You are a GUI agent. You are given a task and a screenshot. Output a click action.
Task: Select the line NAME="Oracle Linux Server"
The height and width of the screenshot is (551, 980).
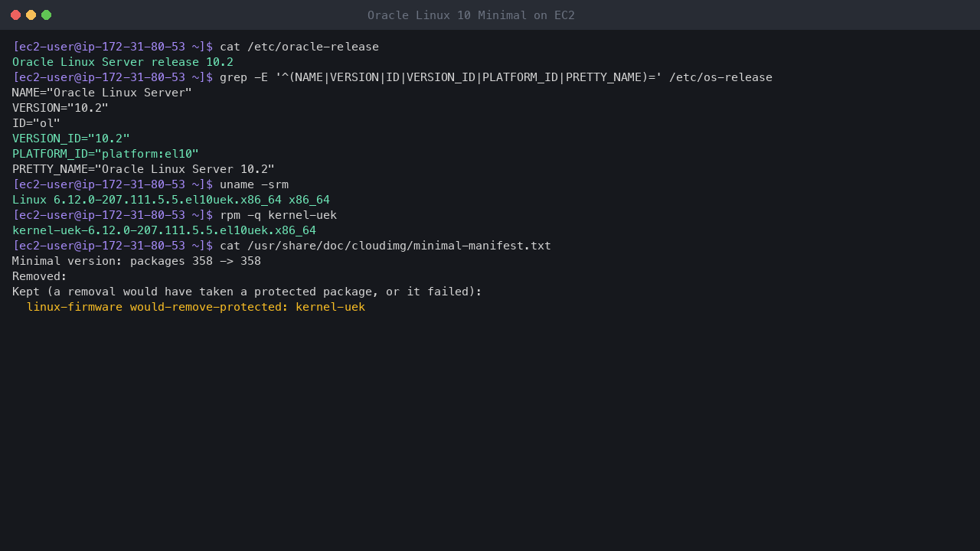point(102,93)
